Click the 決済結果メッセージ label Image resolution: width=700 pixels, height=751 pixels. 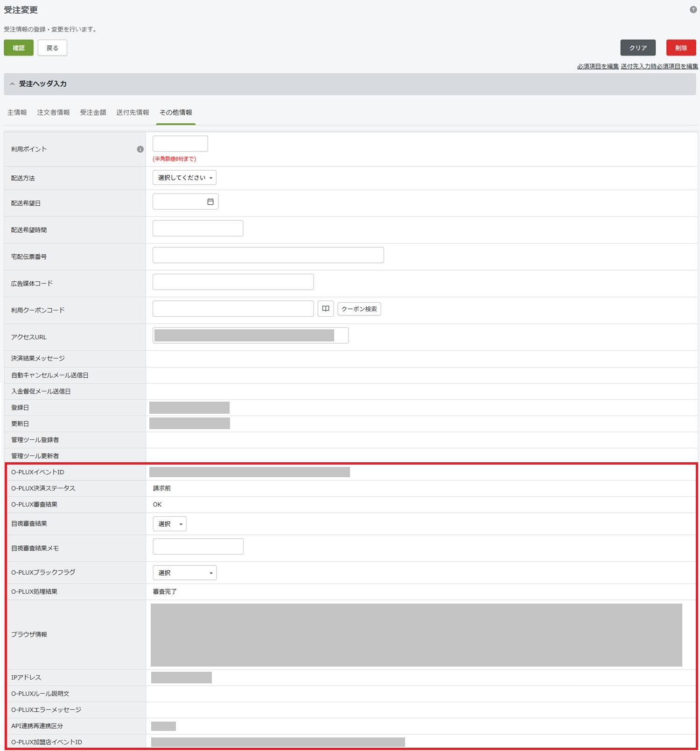pos(38,358)
